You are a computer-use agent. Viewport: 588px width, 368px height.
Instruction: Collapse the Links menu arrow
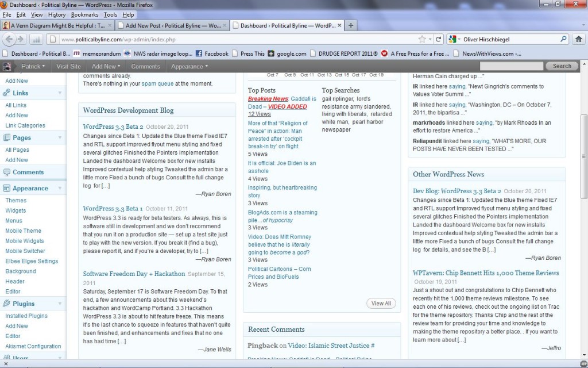click(60, 93)
